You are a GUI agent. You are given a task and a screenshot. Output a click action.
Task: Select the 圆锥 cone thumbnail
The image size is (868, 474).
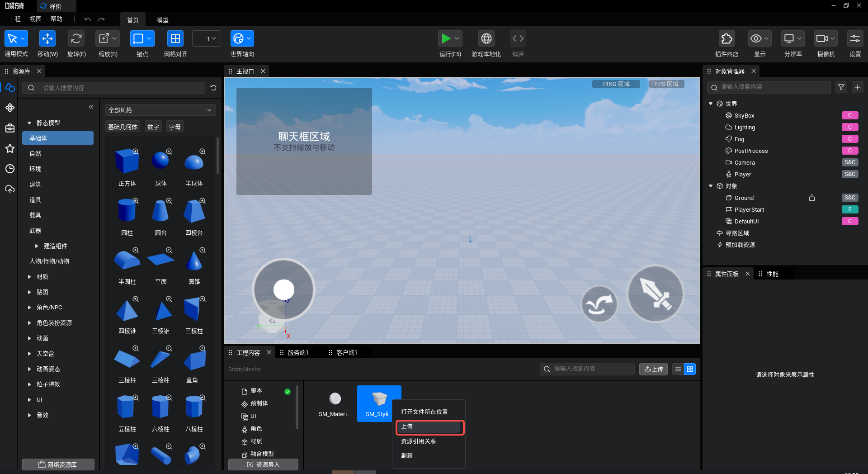pos(194,260)
